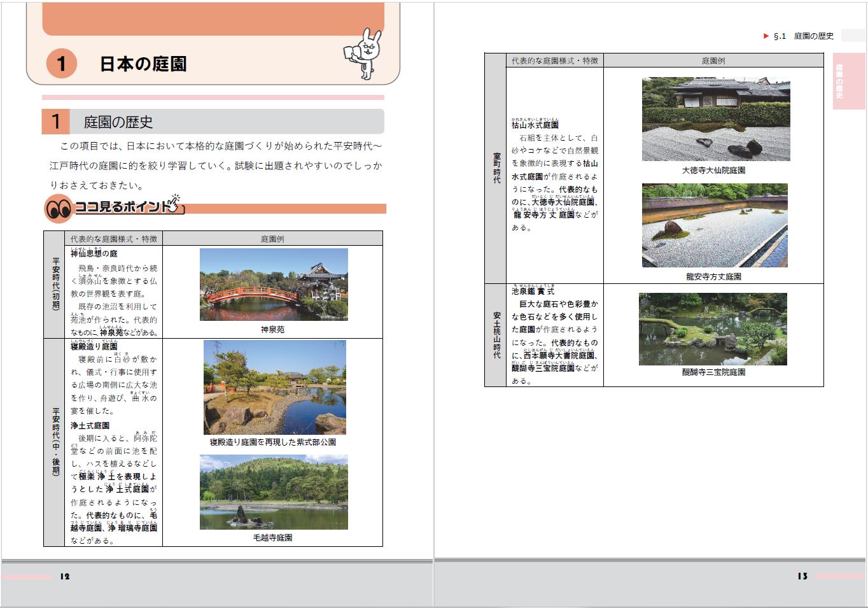Click the 浄土式庭園 subheading
The height and width of the screenshot is (608, 868).
coord(90,425)
